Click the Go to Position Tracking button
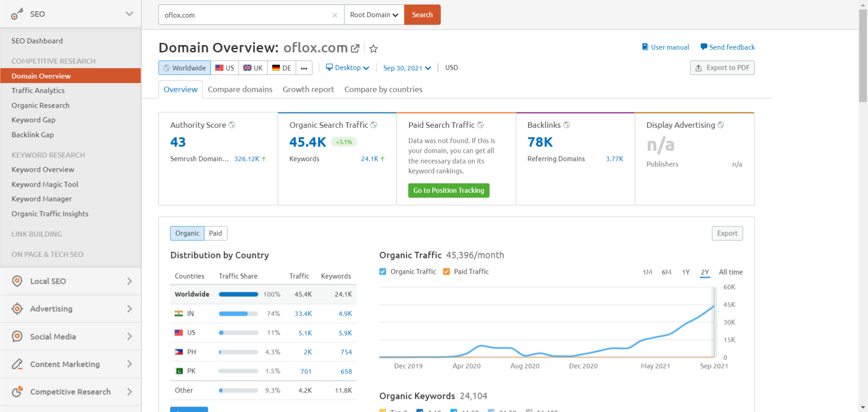 [448, 190]
